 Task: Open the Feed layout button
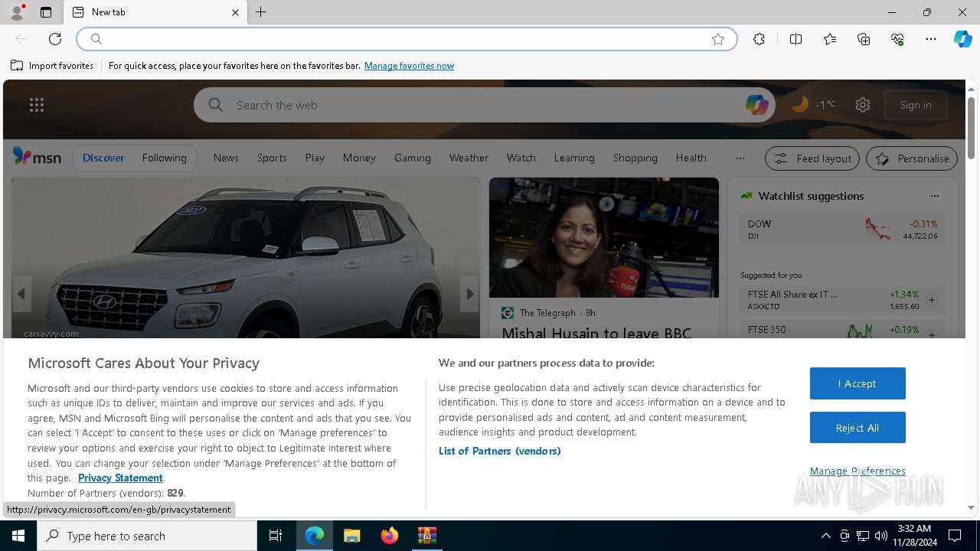coord(812,158)
